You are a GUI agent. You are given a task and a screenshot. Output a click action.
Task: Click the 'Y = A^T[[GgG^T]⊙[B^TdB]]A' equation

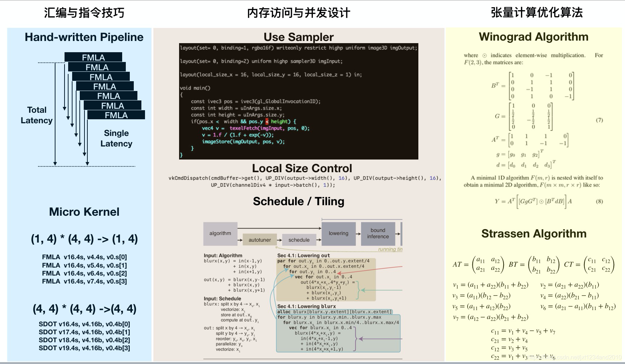point(533,201)
